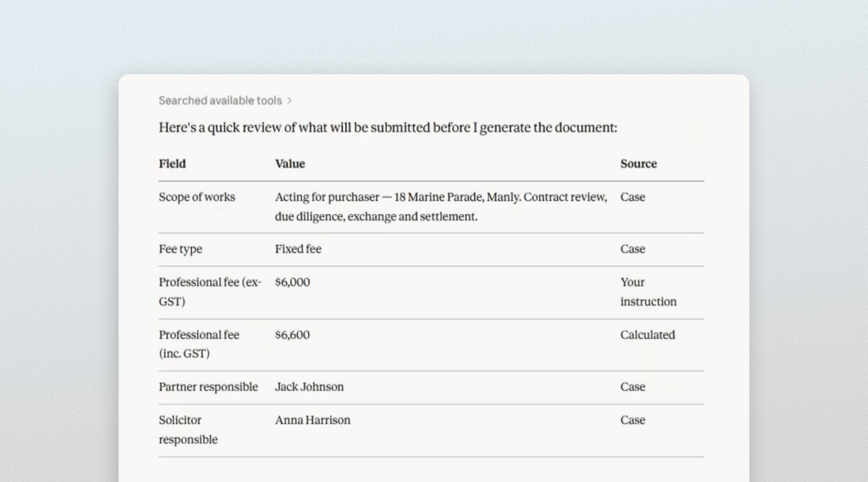Select the Professional fee (ex-GST) label
The image size is (868, 482).
click(x=210, y=292)
